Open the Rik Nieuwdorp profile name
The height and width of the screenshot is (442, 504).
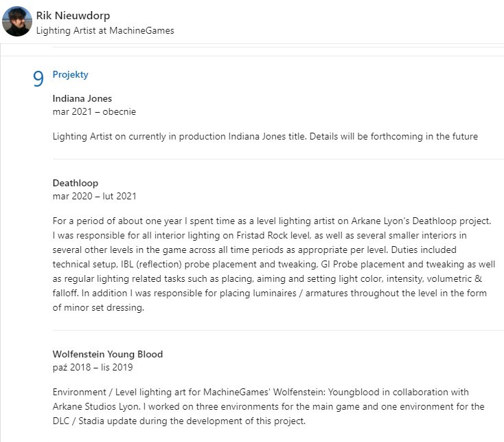point(73,15)
